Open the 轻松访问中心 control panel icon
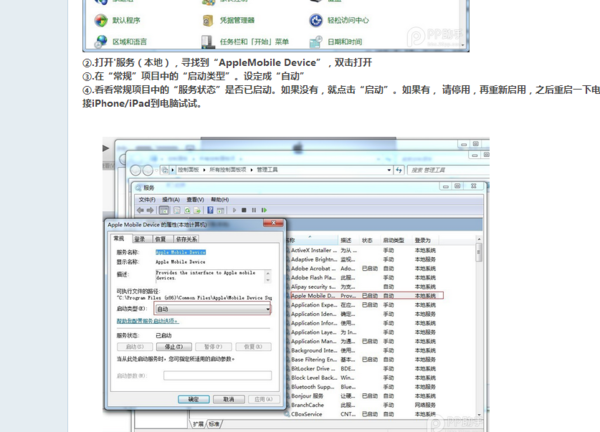Screen dimensions: 600x432 point(316,20)
